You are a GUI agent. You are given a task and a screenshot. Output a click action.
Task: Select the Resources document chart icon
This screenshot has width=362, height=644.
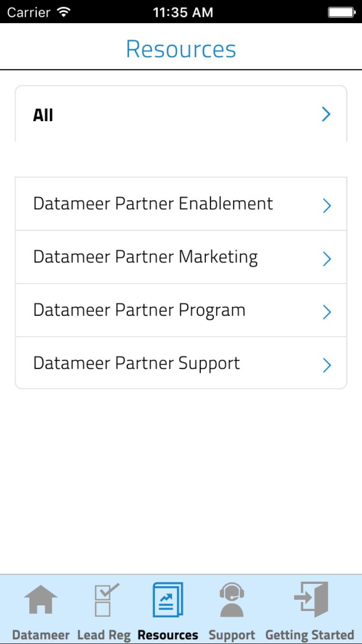(x=168, y=600)
